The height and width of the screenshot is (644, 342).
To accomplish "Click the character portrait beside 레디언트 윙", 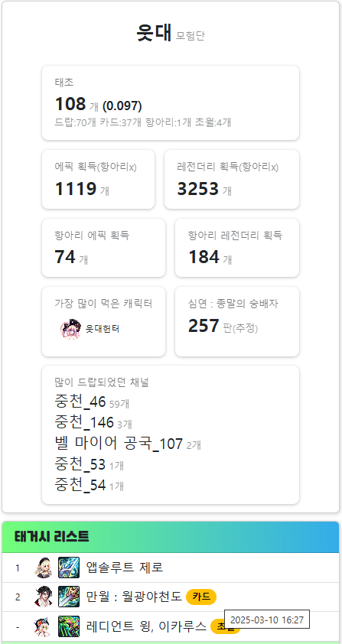I will pos(44,626).
